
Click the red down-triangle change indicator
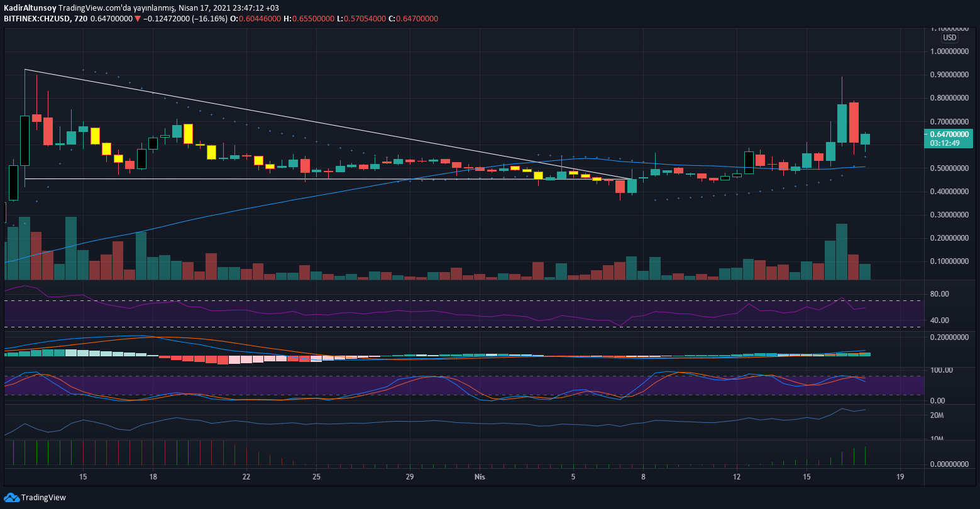point(138,19)
